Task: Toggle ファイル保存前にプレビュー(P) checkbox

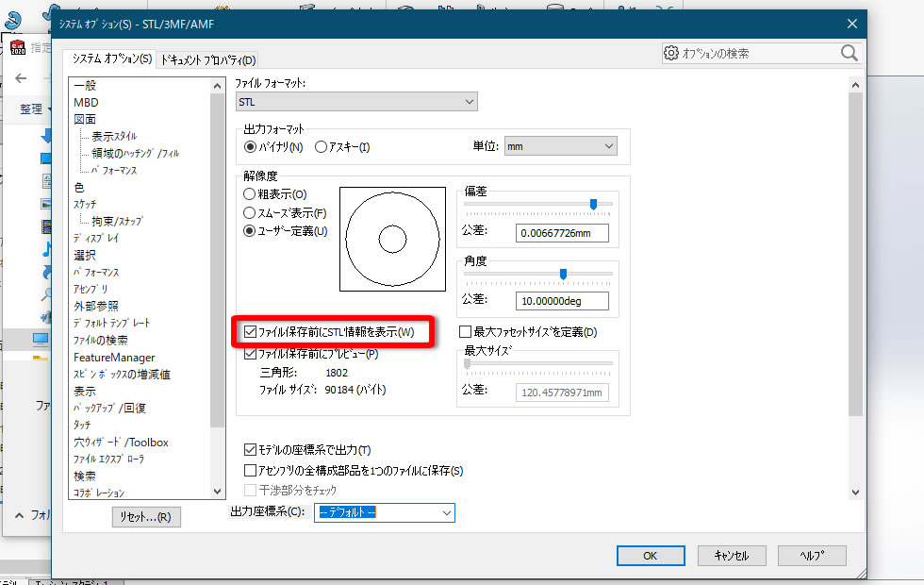Action: point(250,354)
